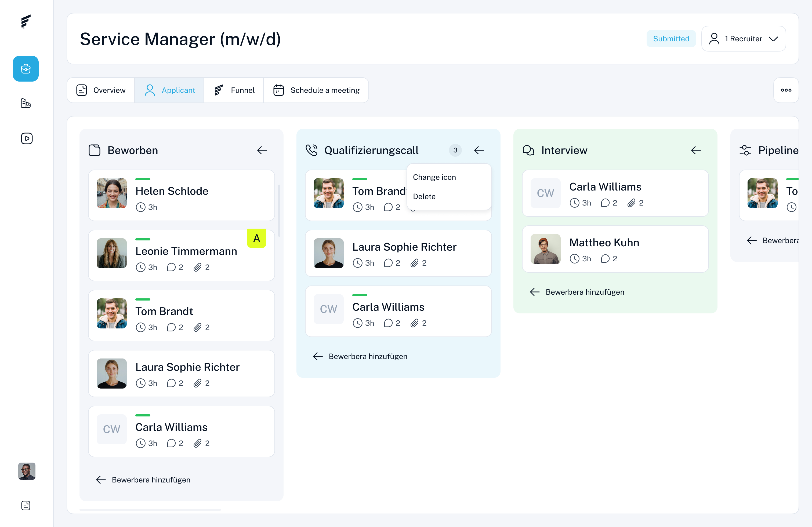Screen dimensions: 812x527
Task: Click attachment icon on Carla Williams in Qualifizierungscall
Action: (x=415, y=323)
